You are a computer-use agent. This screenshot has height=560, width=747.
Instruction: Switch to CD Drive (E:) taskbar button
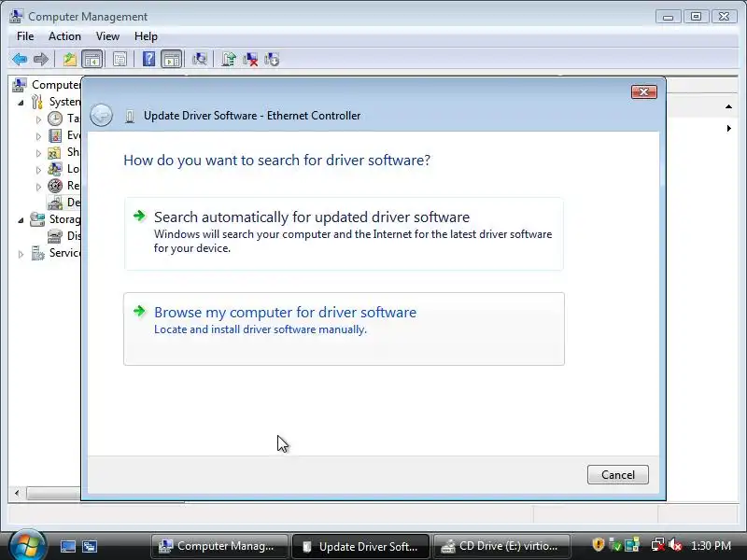[501, 546]
